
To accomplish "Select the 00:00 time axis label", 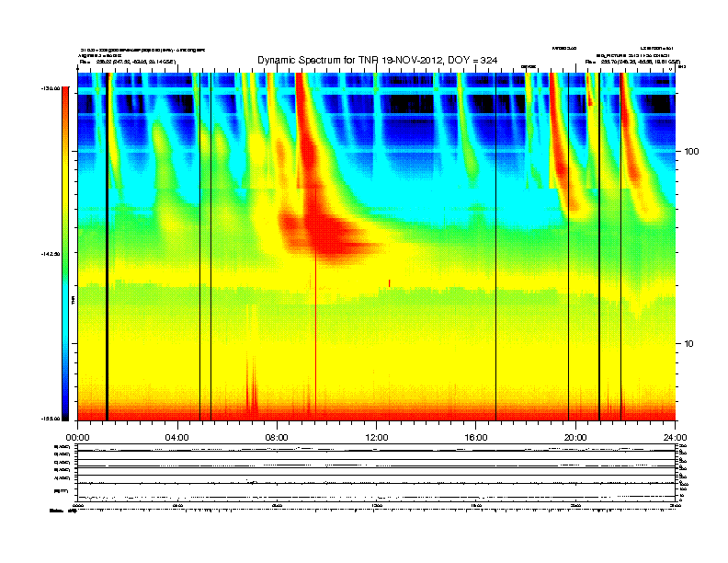I will tap(77, 437).
